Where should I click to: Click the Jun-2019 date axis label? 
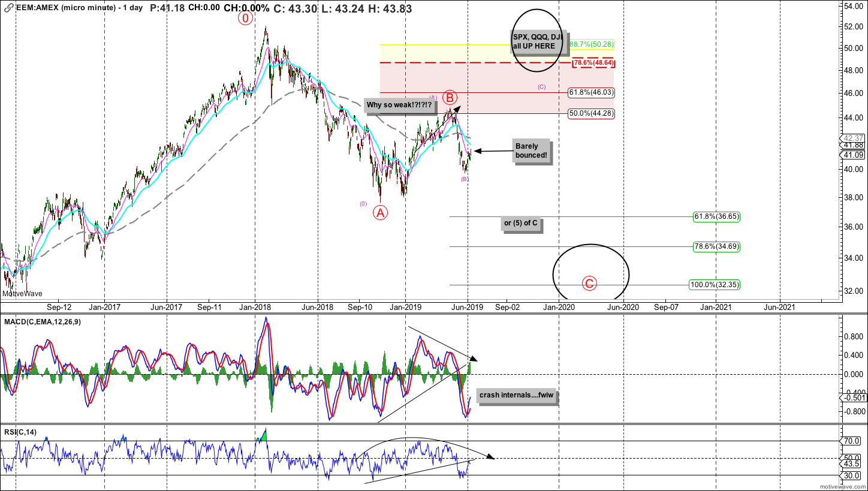[469, 307]
